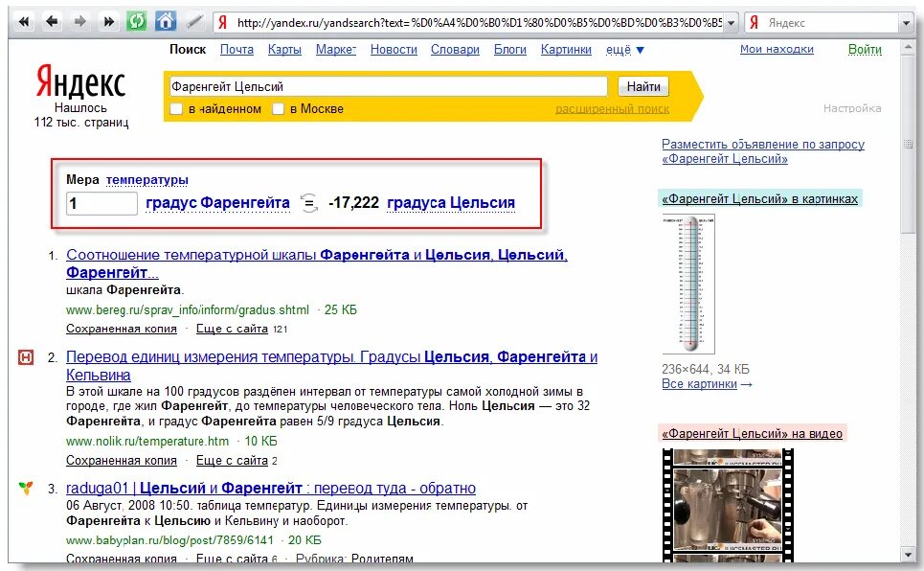Click the www.bereg.ru green URL
This screenshot has height=571, width=924.
(188, 309)
